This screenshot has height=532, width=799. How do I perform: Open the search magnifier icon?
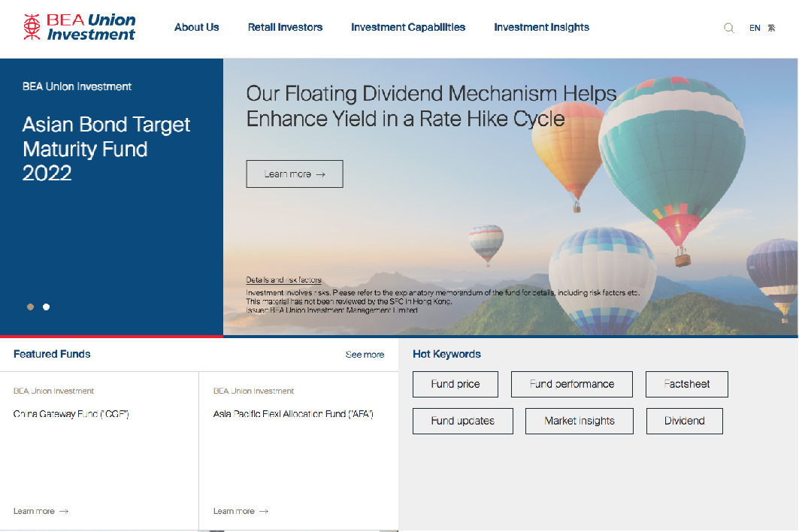729,28
